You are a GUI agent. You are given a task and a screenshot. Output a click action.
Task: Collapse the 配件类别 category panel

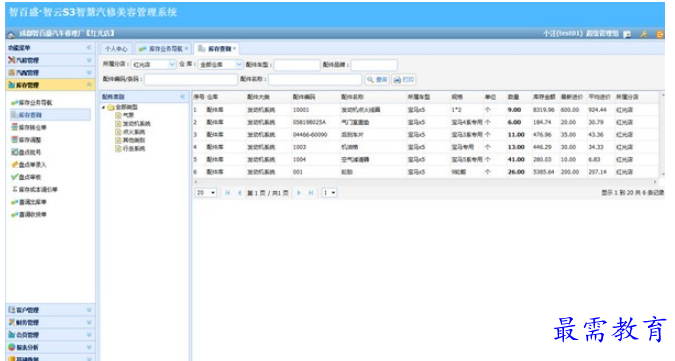(183, 97)
